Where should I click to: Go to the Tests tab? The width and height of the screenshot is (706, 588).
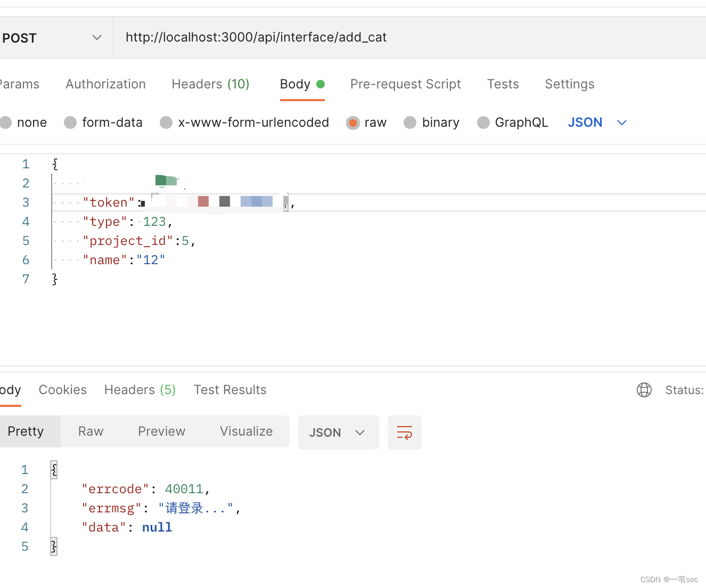(503, 84)
